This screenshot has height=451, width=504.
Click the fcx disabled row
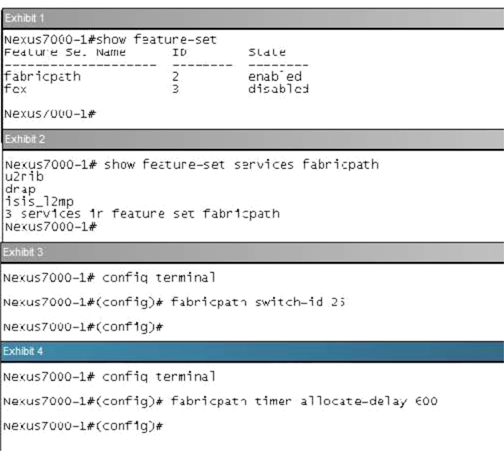coord(156,89)
